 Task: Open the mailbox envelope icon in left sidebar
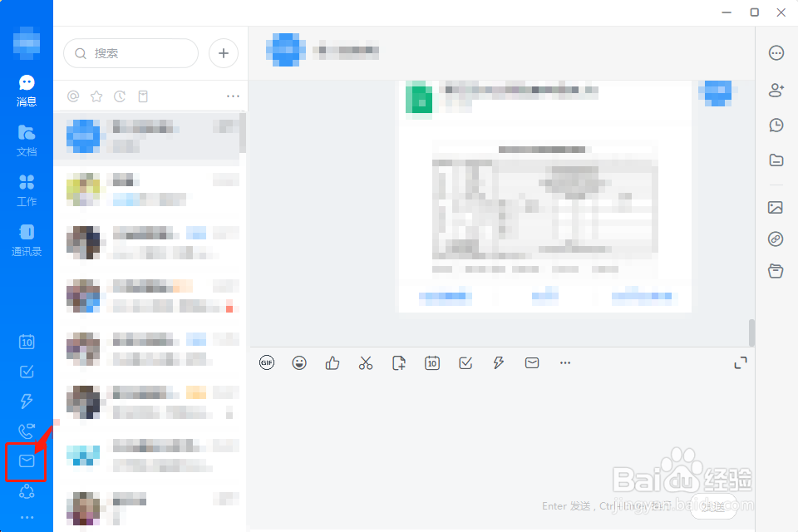(x=27, y=461)
